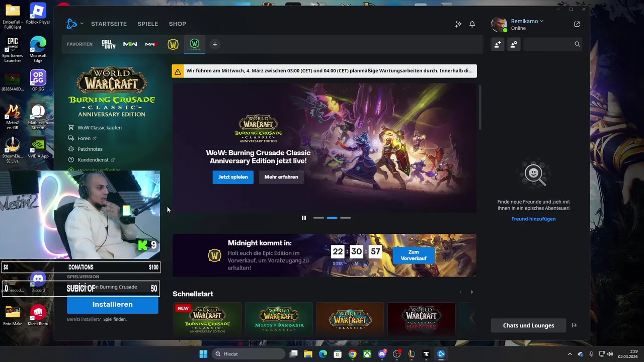Open WoW Classic Hardcore card
Image resolution: width=644 pixels, height=362 pixels.
(x=421, y=319)
